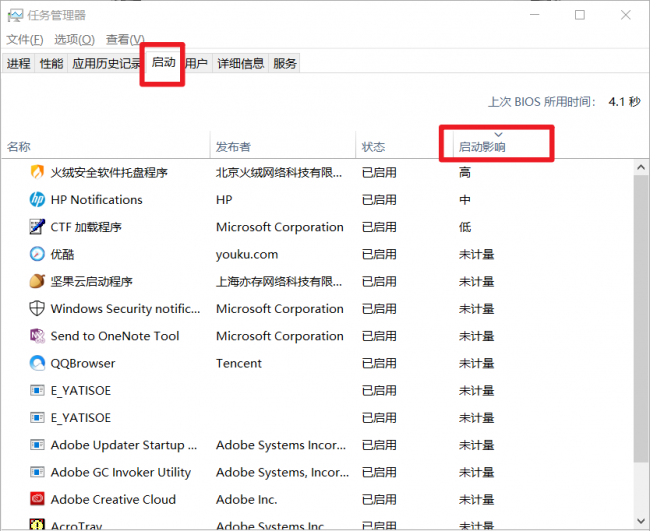Click the CTF 加载程序 pen icon

click(37, 227)
